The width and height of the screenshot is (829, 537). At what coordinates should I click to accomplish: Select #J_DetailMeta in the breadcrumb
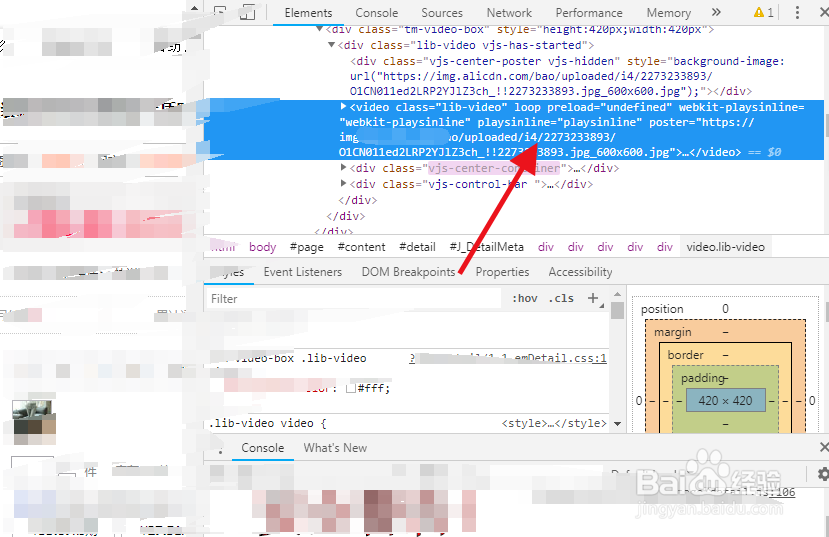tap(486, 247)
